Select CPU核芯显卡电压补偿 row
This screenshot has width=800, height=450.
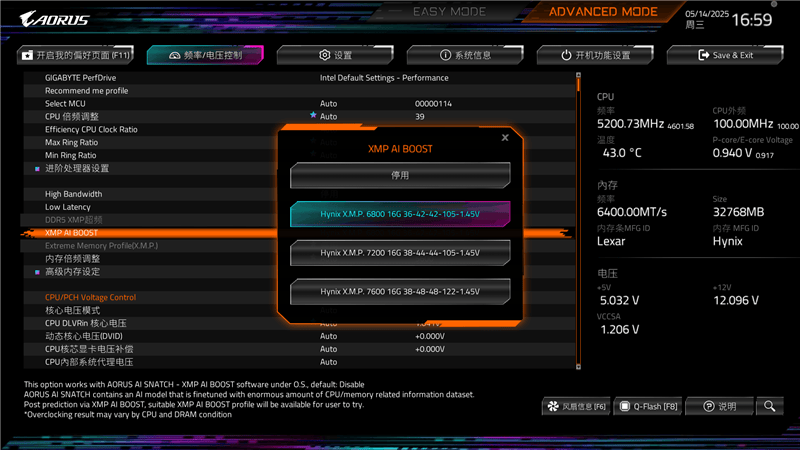[x=299, y=349]
